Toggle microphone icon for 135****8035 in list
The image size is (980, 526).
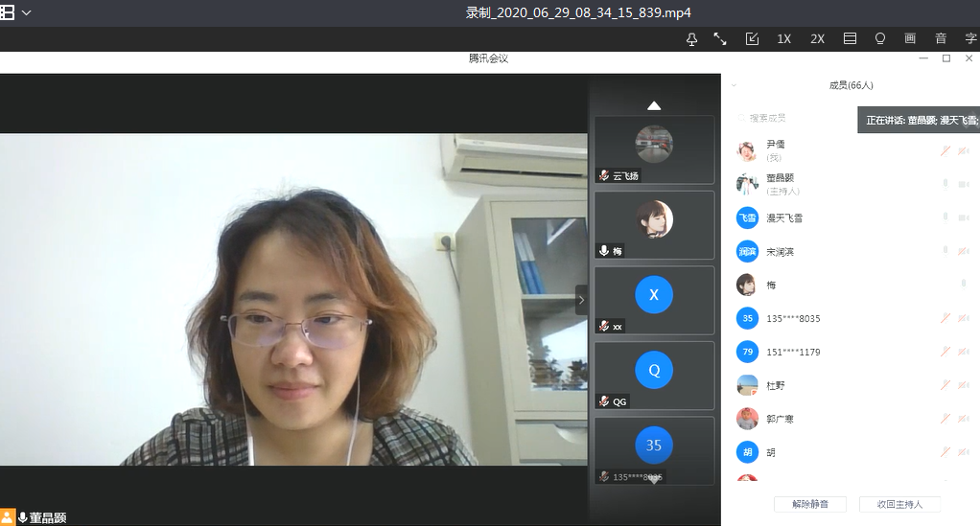click(945, 318)
